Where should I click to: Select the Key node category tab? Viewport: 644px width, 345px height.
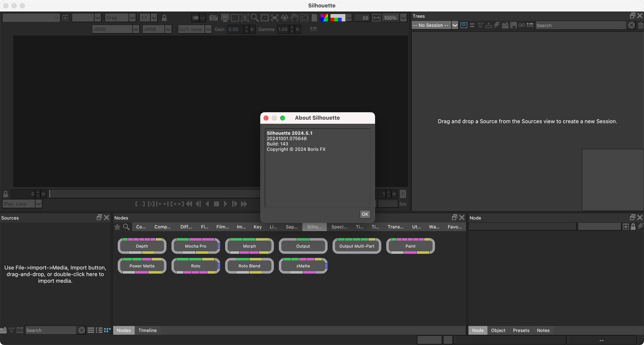(x=258, y=227)
